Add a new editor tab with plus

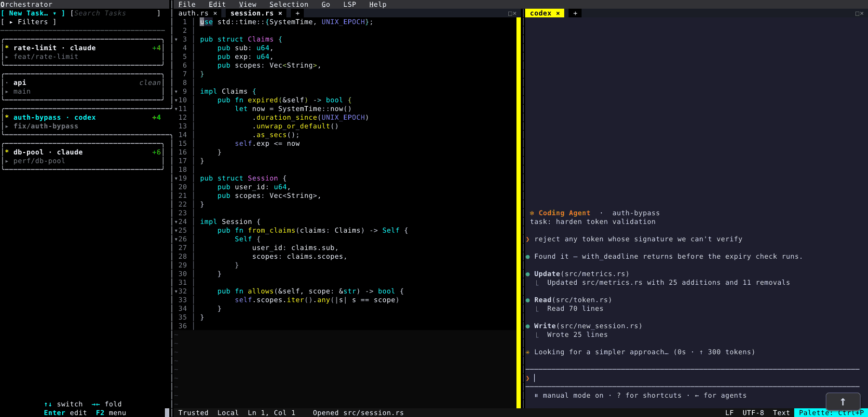298,13
